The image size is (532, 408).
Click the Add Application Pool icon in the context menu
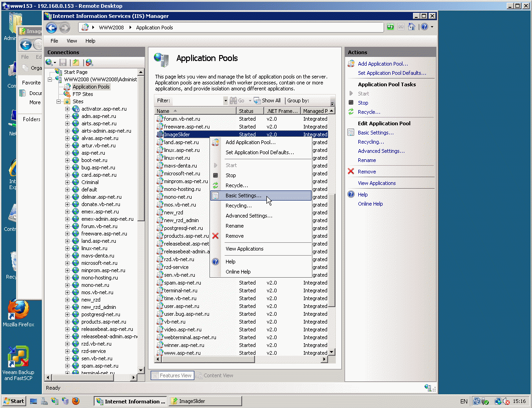215,142
